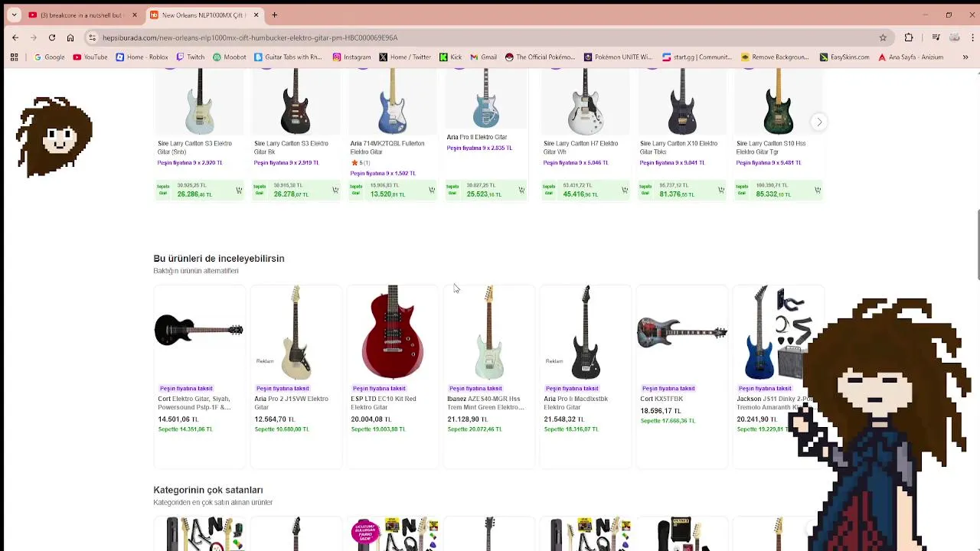The image size is (980, 551).
Task: Bookmark this page with star icon
Action: (883, 37)
